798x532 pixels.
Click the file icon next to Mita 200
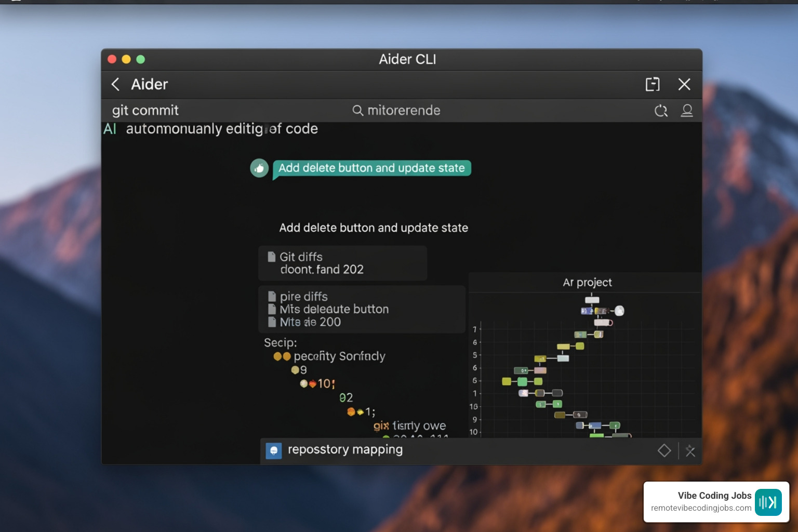271,322
